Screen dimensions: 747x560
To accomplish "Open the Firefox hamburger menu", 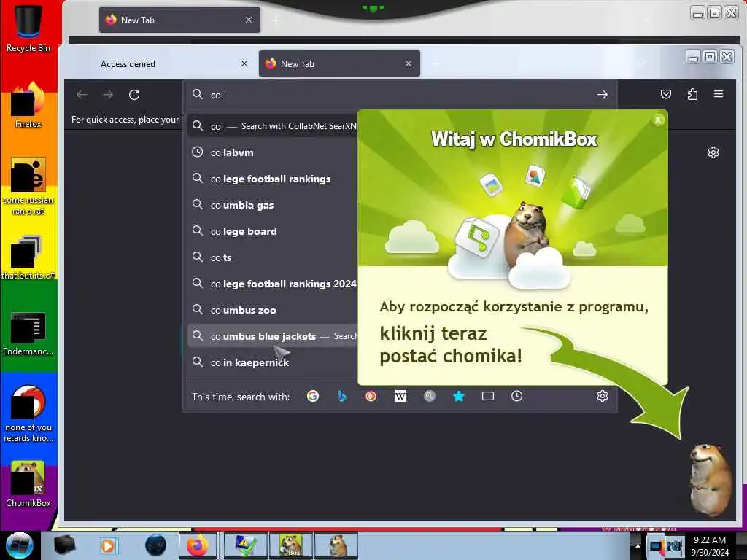I will pos(719,94).
